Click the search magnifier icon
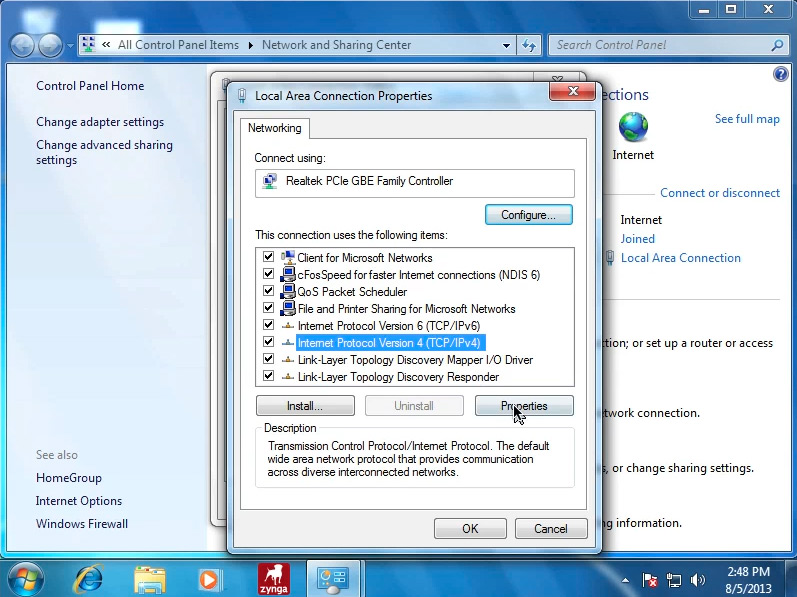The image size is (797, 597). click(777, 45)
